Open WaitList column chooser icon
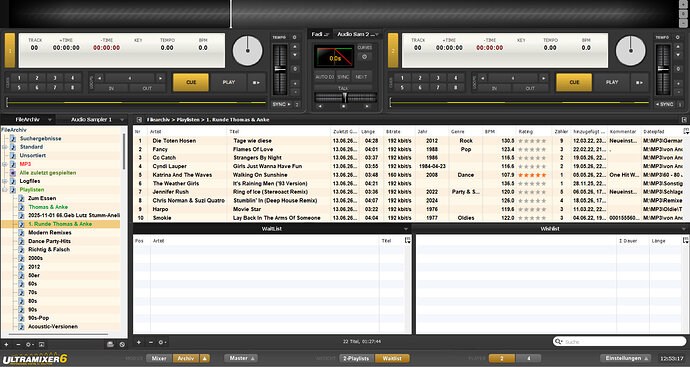Screen dimensions: 690x367 pos(408,240)
